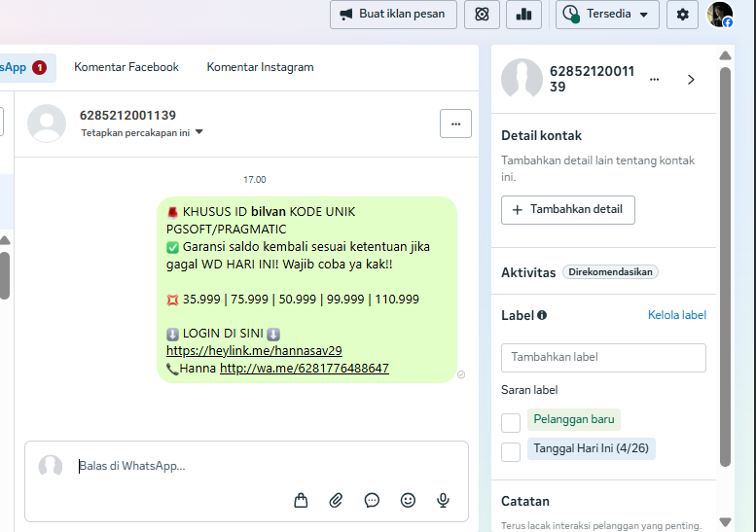Click the contact number 6285212001139 in header
756x532 pixels.
click(x=127, y=116)
